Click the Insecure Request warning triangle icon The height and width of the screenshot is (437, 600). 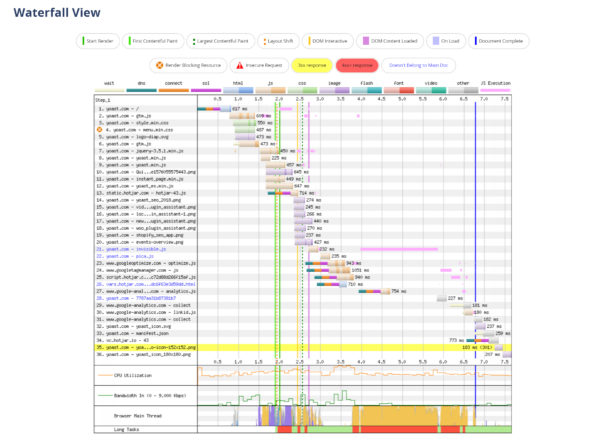[x=243, y=63]
